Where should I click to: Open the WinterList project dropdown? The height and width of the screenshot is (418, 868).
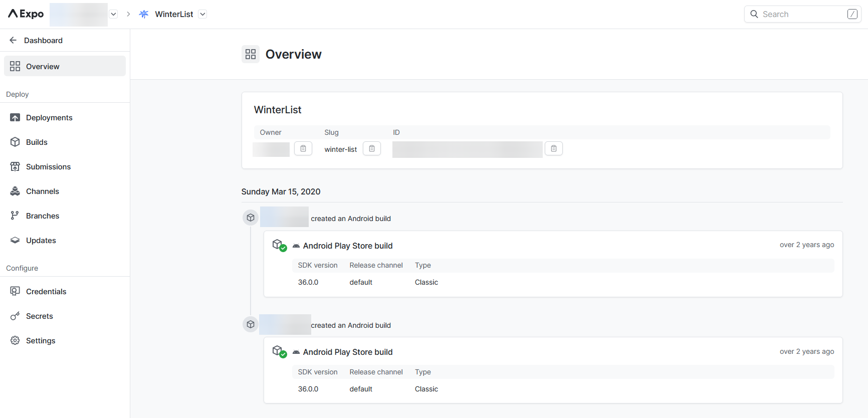point(202,14)
